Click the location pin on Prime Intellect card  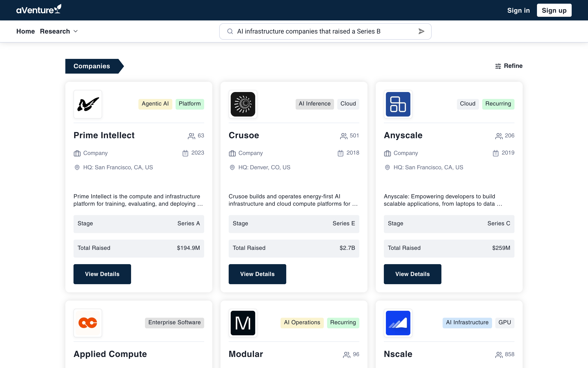tap(77, 167)
